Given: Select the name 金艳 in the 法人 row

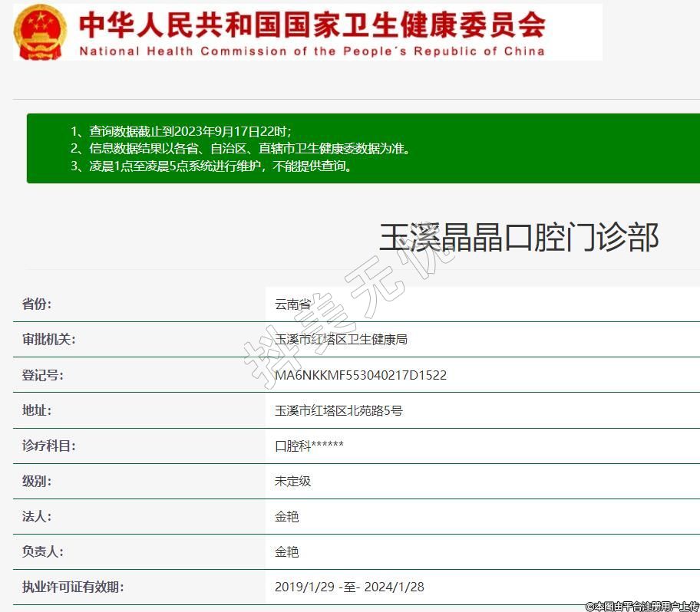Looking at the screenshot, I should 286,516.
